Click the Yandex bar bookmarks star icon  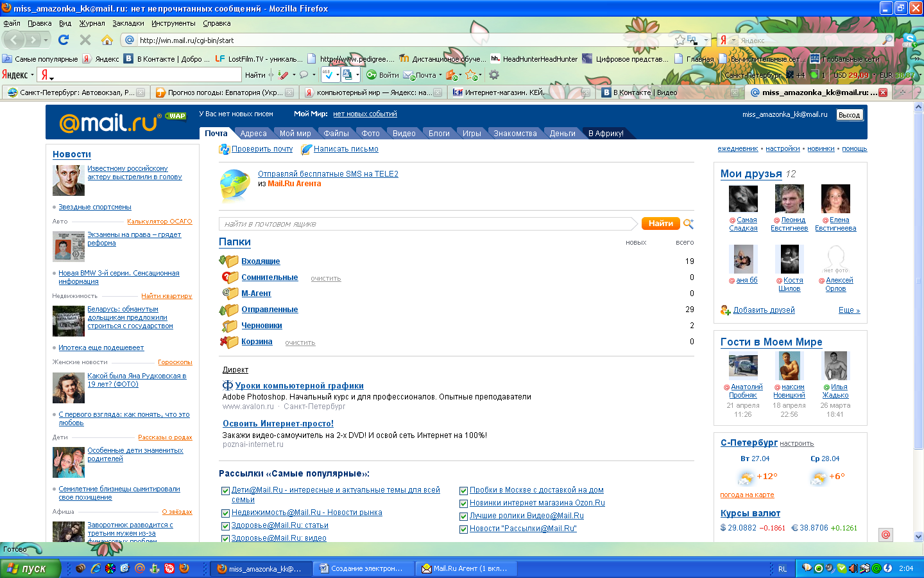click(471, 75)
